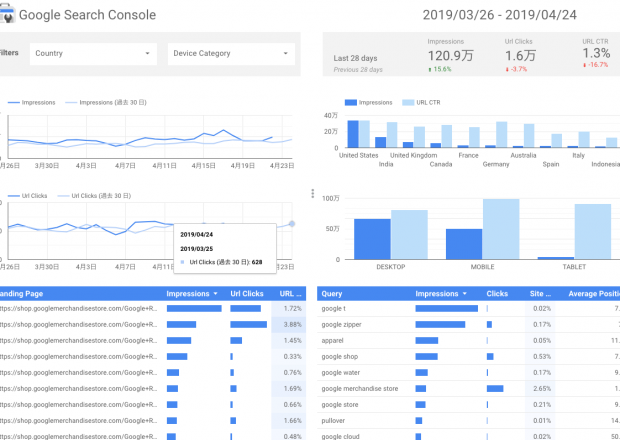Open the Device Category filter dropdown
The height and width of the screenshot is (440, 620).
pyautogui.click(x=231, y=54)
